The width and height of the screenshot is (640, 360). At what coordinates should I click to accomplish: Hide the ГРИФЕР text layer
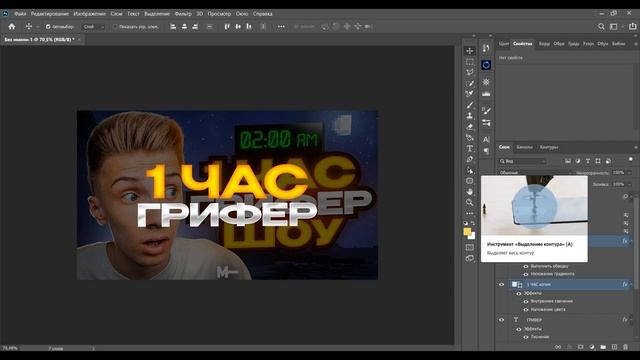click(x=502, y=320)
